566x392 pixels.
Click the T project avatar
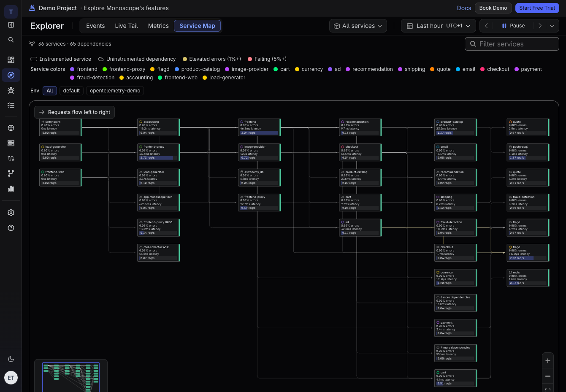click(11, 12)
